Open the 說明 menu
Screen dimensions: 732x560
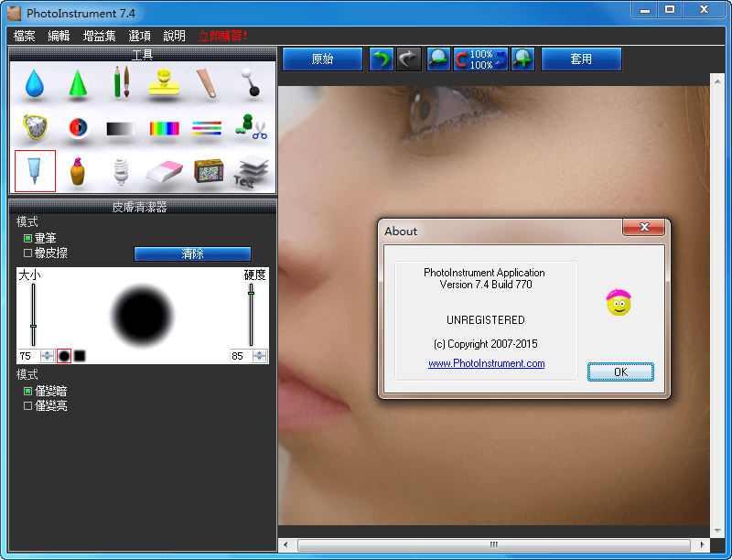pos(174,36)
